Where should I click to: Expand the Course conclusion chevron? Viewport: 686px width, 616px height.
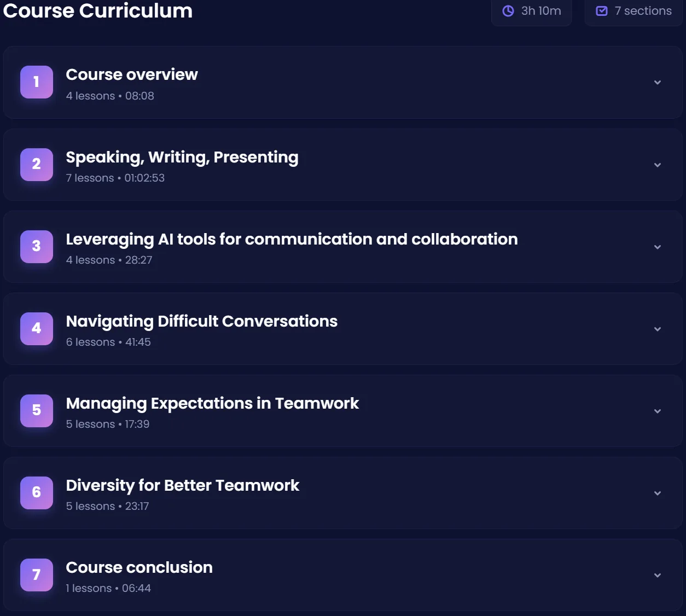(658, 575)
